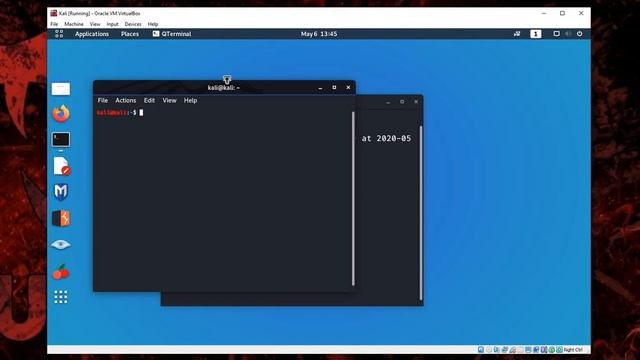Click the hard disk icon in VirtualBox status bar
Screen dimensions: 640x360
click(481, 350)
